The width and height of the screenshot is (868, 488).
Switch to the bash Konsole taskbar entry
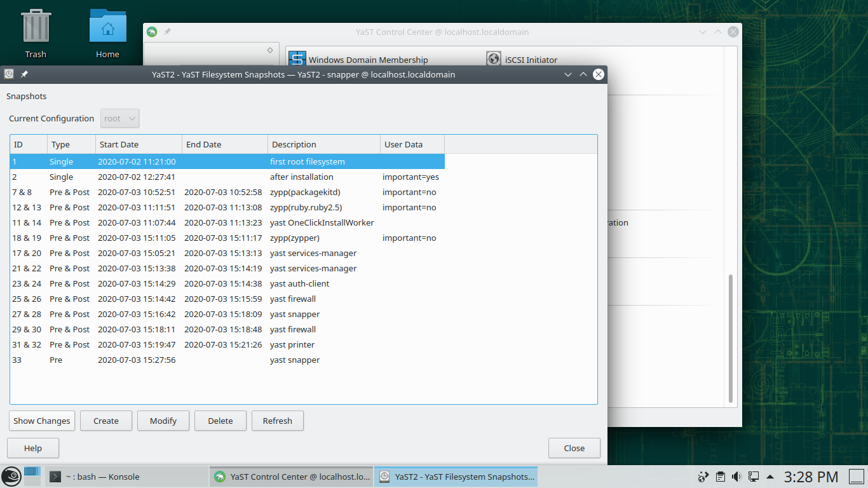[126, 477]
